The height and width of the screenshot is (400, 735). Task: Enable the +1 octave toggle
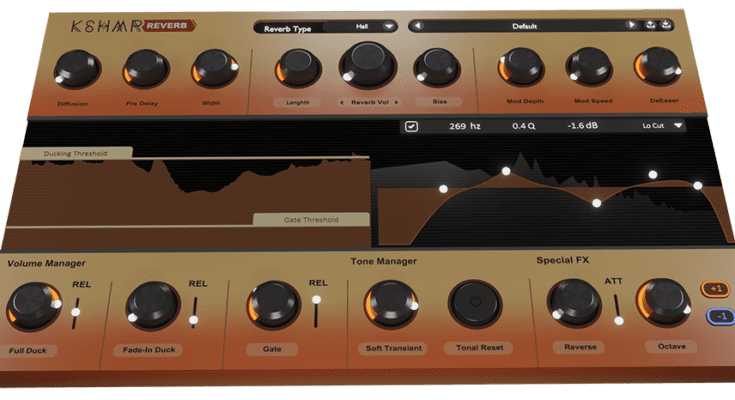pos(714,290)
